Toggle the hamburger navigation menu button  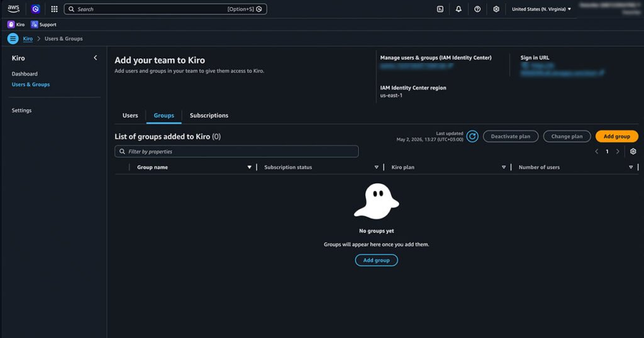point(13,38)
